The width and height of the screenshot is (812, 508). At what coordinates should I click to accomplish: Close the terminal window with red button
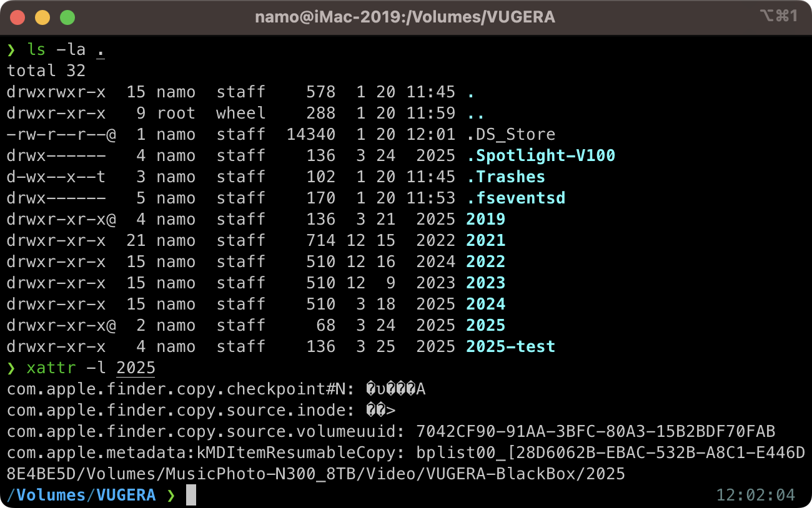pyautogui.click(x=17, y=17)
